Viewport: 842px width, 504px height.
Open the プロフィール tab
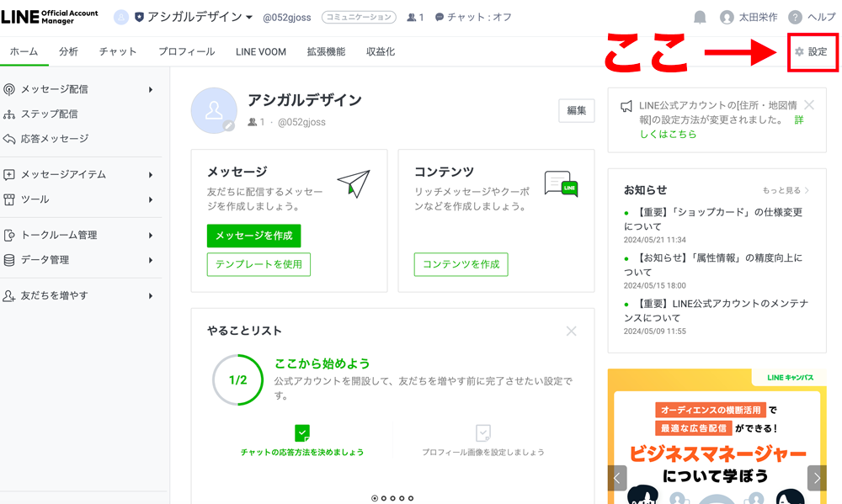[x=186, y=51]
